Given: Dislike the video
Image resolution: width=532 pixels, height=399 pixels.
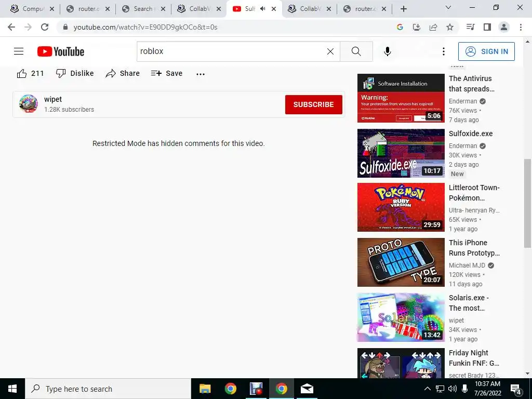Looking at the screenshot, I should (x=75, y=73).
